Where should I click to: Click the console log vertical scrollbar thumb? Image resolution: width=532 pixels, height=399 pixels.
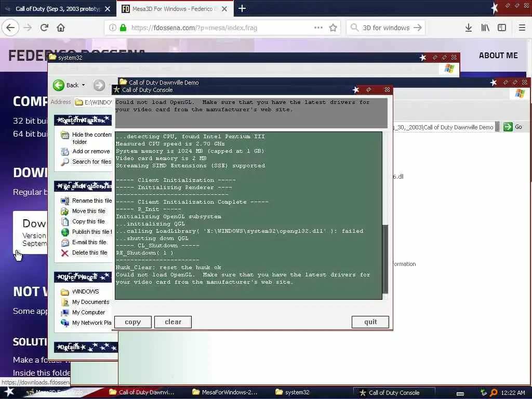click(x=385, y=259)
